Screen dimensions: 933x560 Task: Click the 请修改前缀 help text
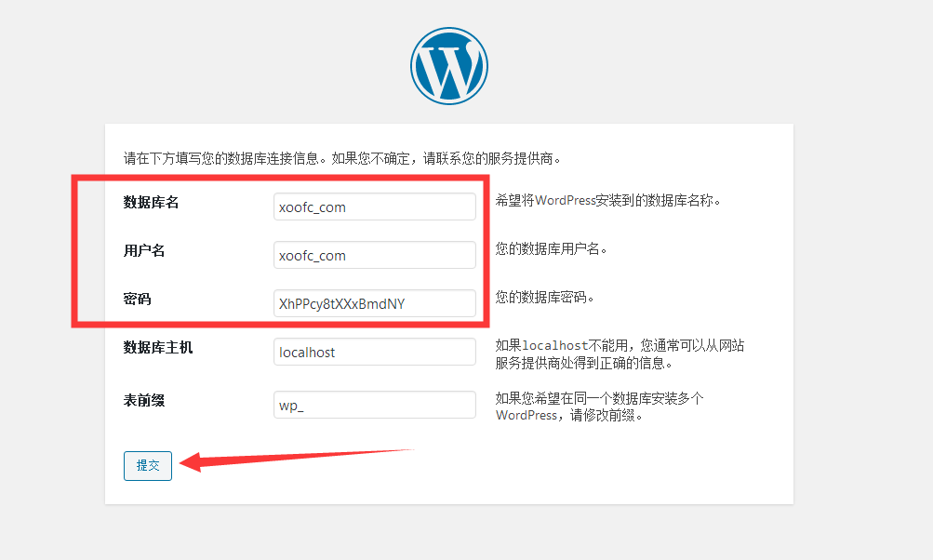click(599, 407)
